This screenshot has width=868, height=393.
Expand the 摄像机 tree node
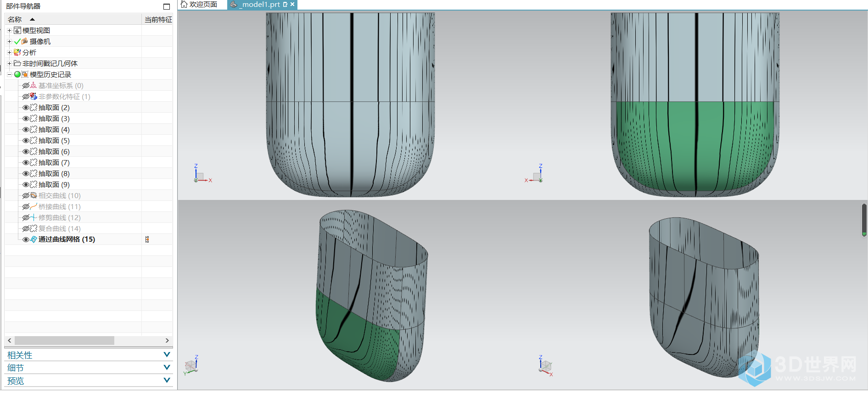pyautogui.click(x=9, y=41)
